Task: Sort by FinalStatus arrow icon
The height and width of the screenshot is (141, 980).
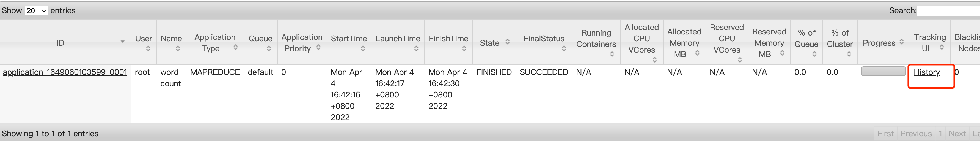Action: (563, 49)
